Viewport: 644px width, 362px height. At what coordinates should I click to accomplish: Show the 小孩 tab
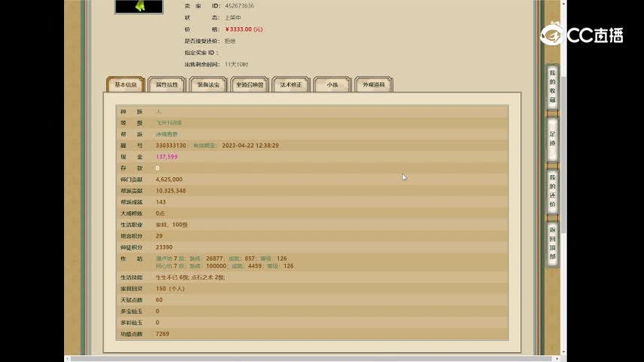[332, 85]
